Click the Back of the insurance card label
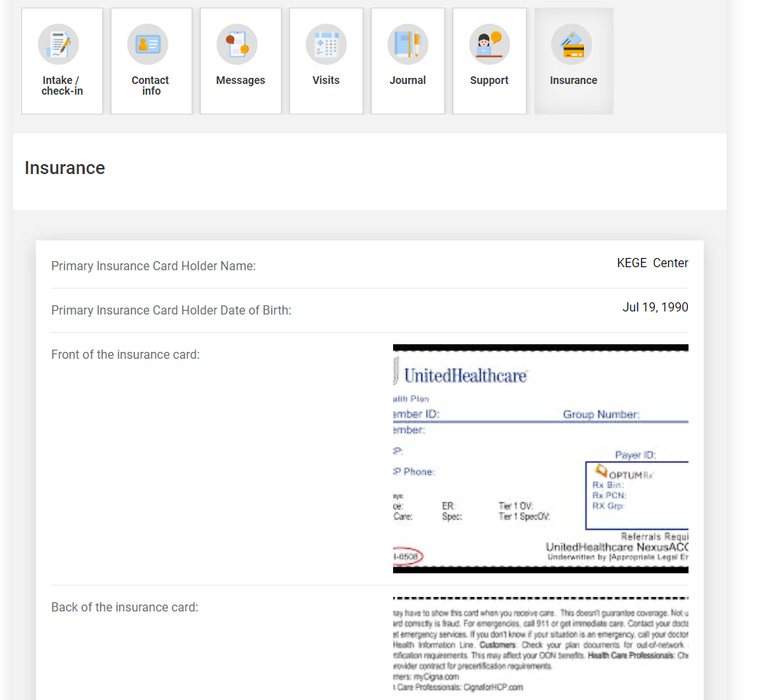This screenshot has width=774, height=700. tap(125, 607)
